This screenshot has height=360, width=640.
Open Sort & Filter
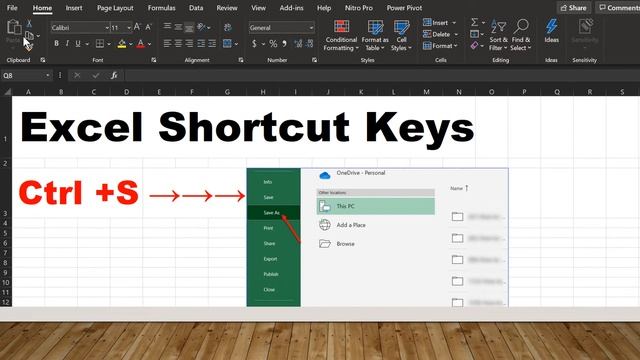pyautogui.click(x=498, y=35)
